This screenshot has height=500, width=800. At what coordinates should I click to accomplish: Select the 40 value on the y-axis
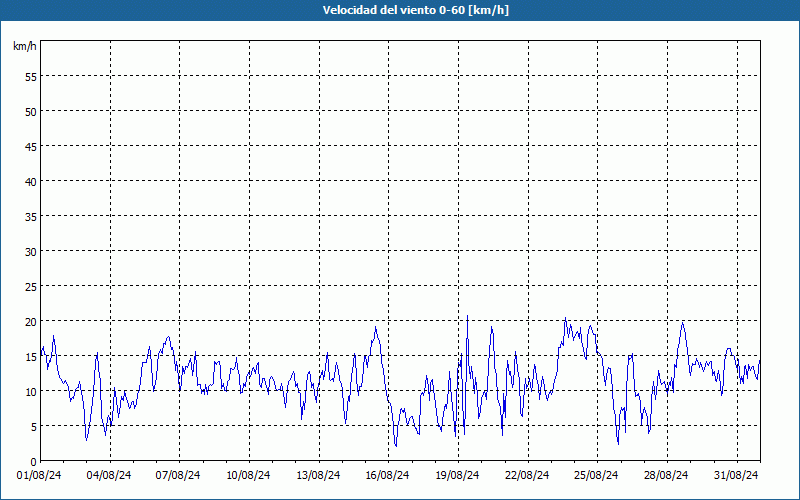(x=31, y=181)
